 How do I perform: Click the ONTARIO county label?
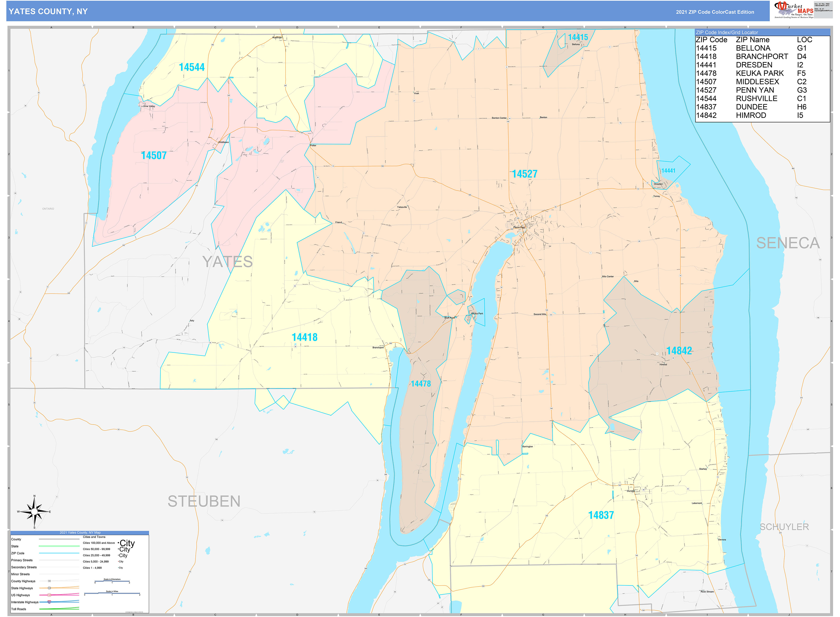pyautogui.click(x=48, y=209)
